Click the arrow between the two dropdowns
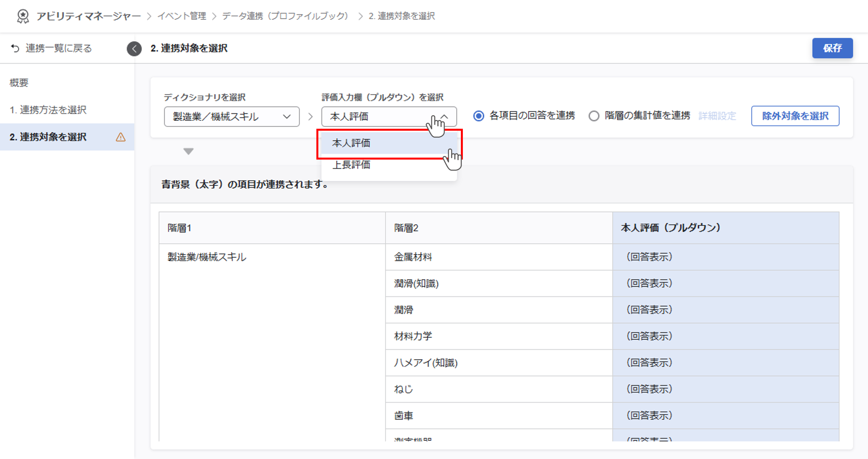The height and width of the screenshot is (459, 868). (x=310, y=117)
